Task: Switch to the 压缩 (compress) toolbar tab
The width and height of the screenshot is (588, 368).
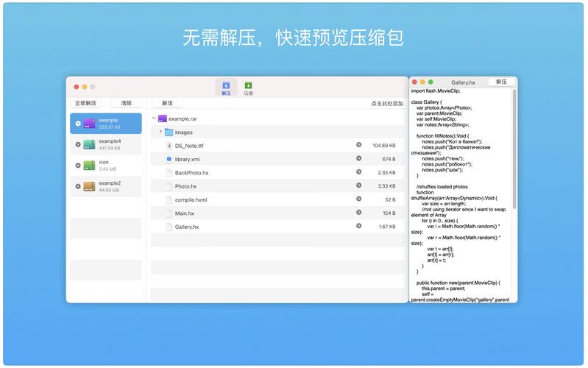Action: (x=248, y=88)
